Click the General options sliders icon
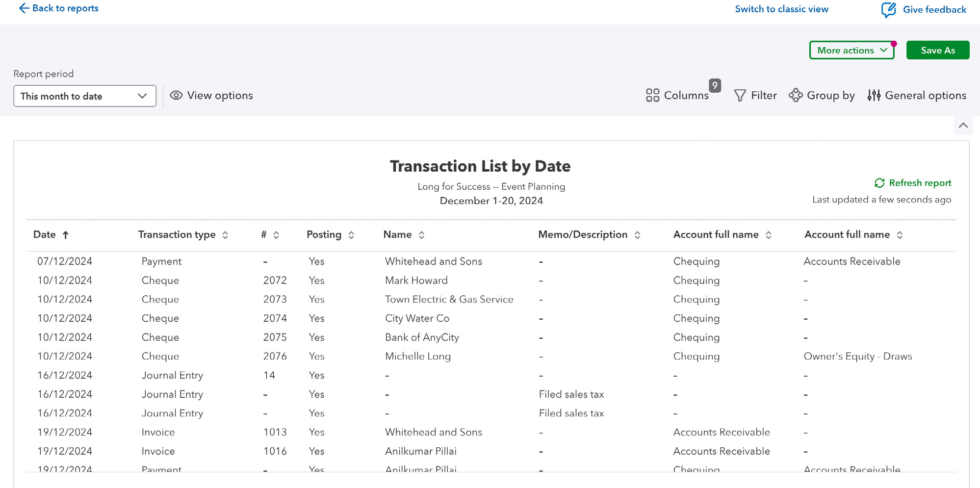980x488 pixels. 874,95
